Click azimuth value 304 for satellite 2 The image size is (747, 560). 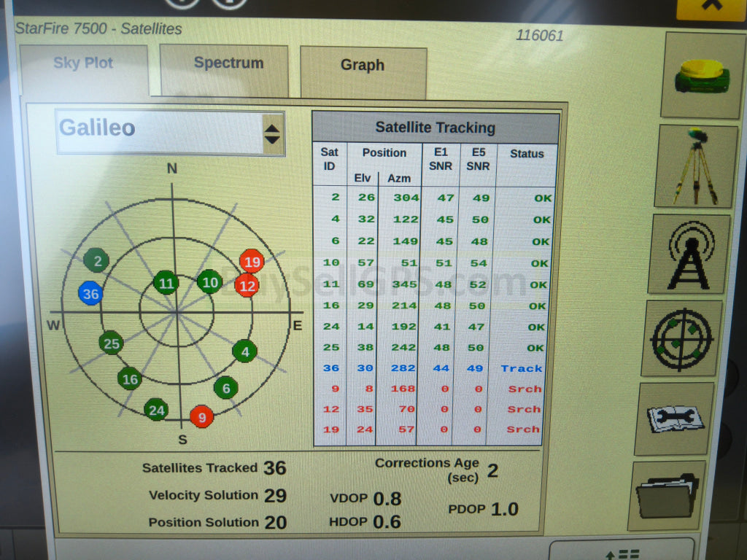[x=406, y=197]
